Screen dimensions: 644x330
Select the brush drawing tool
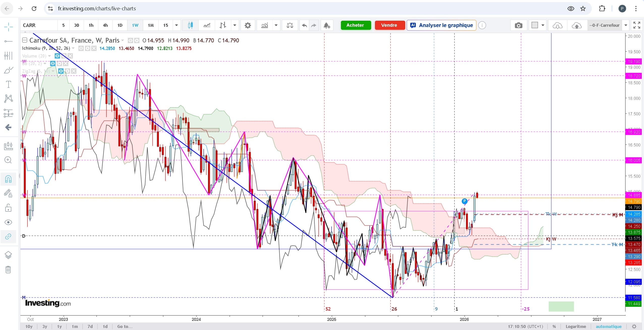click(8, 70)
